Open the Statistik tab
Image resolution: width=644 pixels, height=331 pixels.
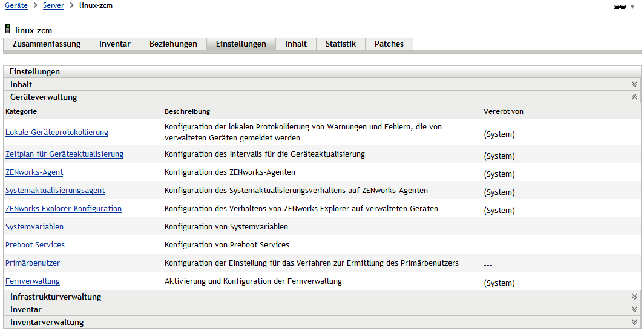pos(341,44)
